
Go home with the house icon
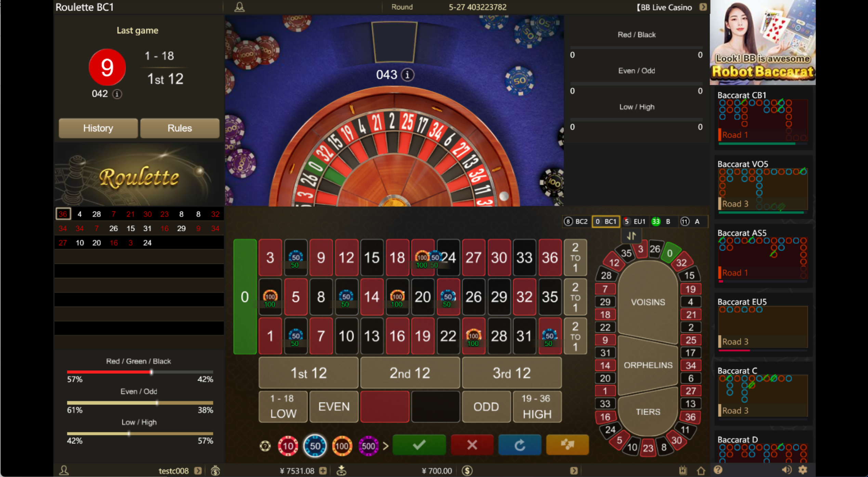[x=701, y=471]
